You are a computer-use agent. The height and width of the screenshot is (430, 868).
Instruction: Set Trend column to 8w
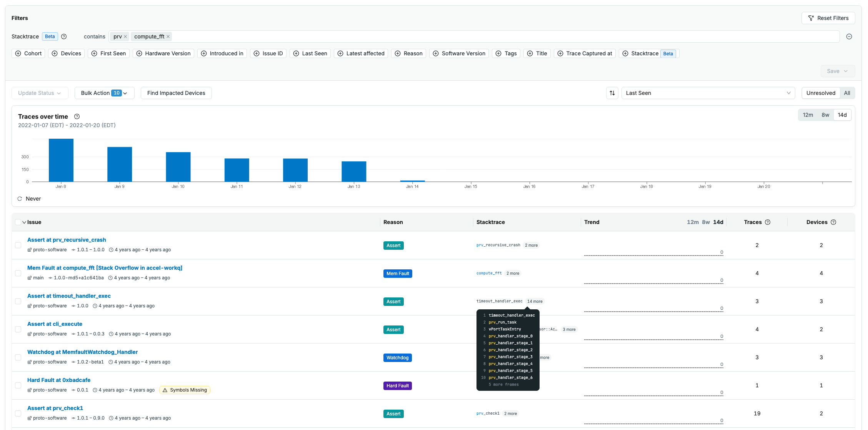(x=706, y=222)
